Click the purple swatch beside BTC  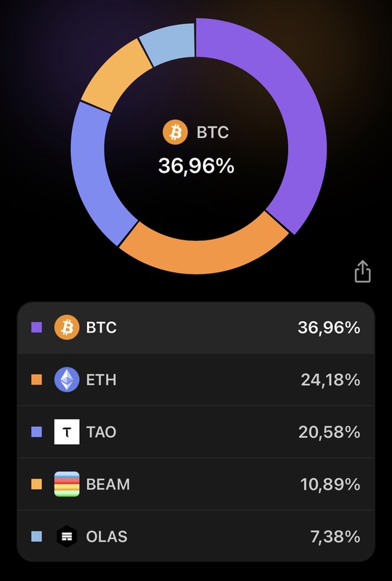pyautogui.click(x=37, y=328)
